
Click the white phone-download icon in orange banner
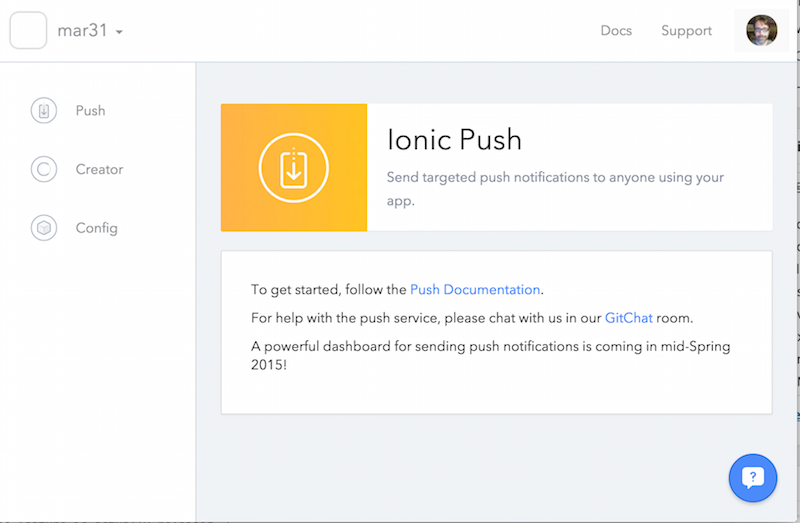(x=293, y=168)
